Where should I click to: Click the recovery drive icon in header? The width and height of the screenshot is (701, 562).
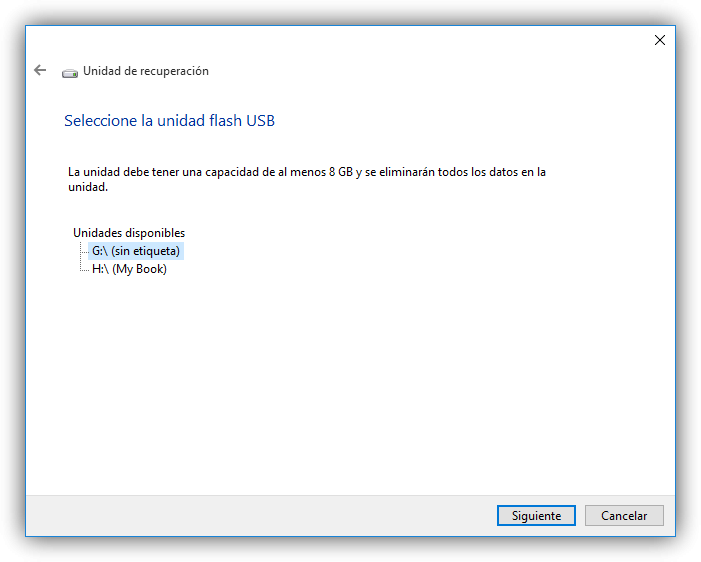69,72
